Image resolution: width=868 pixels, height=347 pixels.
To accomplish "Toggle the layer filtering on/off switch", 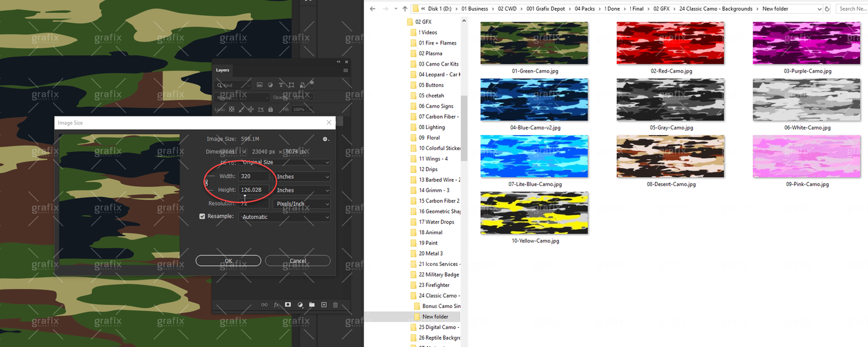I will (311, 84).
